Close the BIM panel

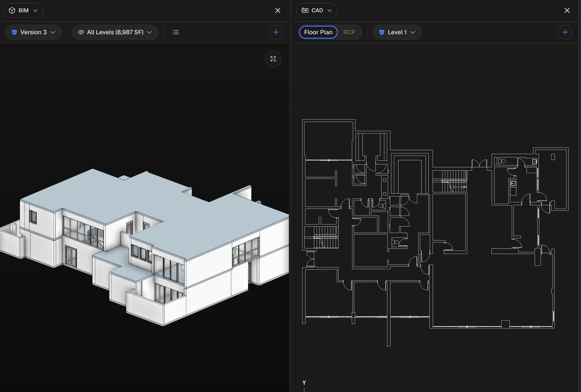point(278,10)
